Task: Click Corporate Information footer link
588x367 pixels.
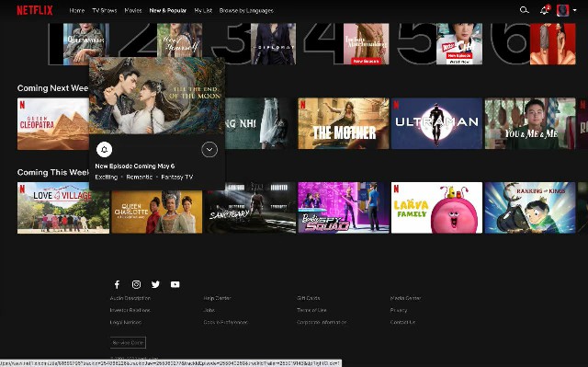Action: (322, 322)
